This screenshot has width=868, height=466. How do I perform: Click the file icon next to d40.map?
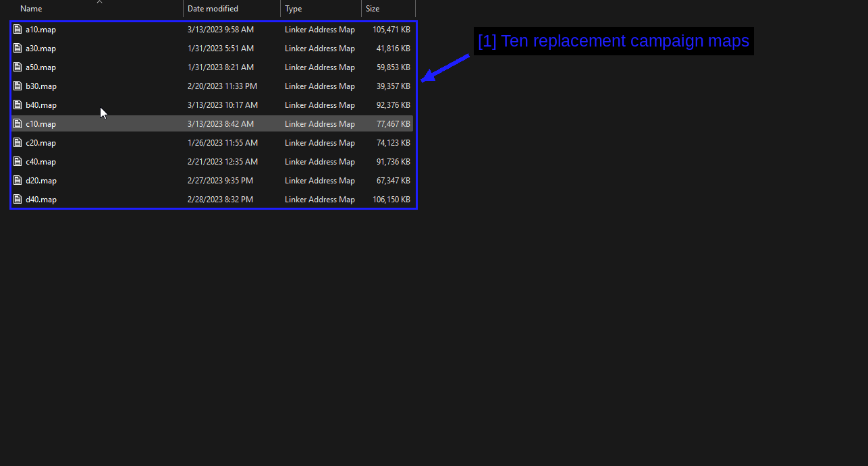18,200
